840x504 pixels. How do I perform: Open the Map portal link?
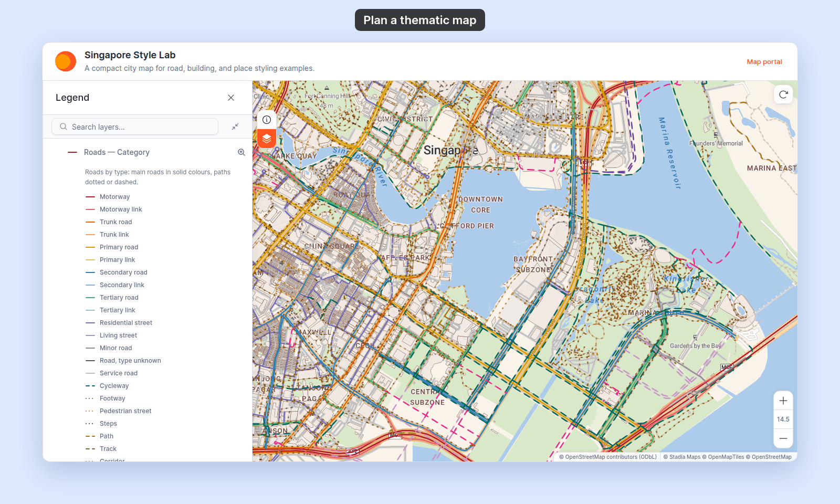coord(764,62)
